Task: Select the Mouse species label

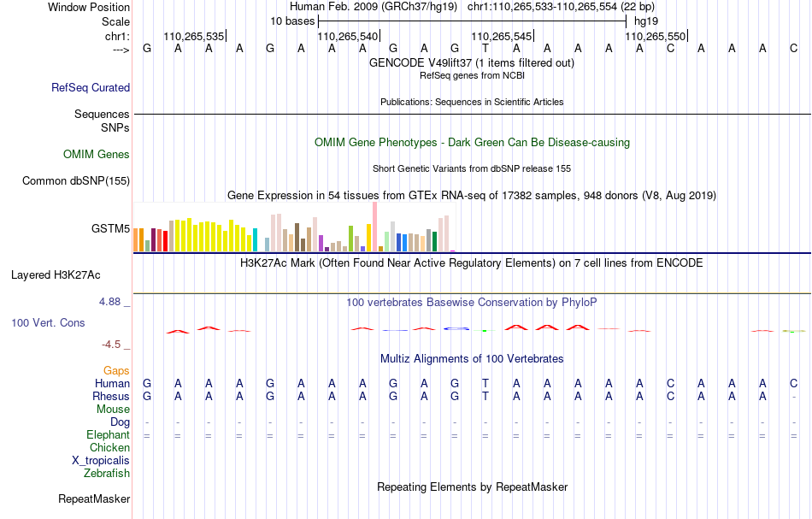Action: point(113,410)
